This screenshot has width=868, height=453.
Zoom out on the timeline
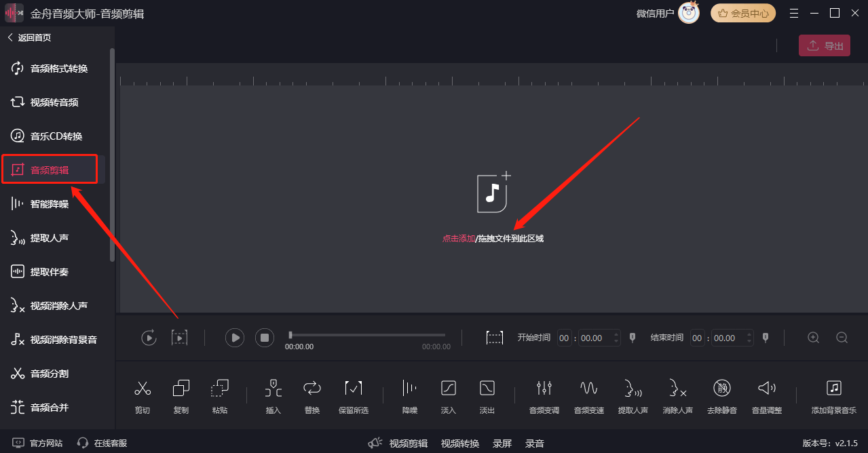point(842,337)
